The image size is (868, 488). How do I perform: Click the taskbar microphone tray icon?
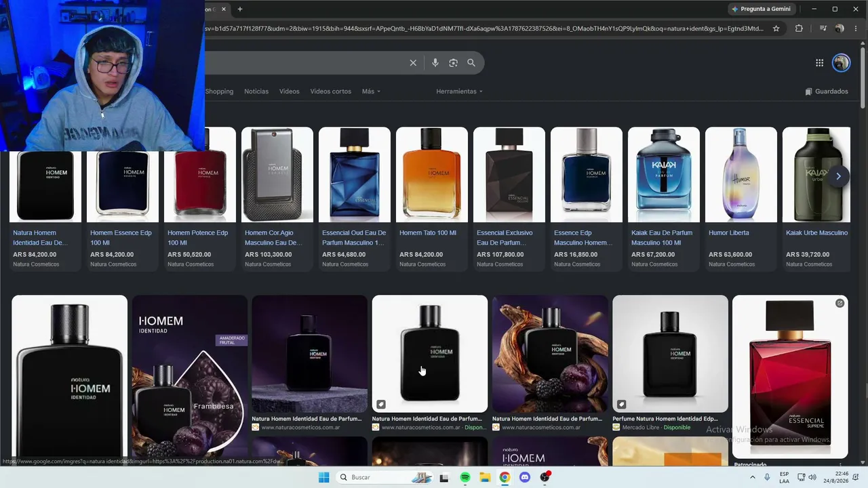[x=767, y=477]
